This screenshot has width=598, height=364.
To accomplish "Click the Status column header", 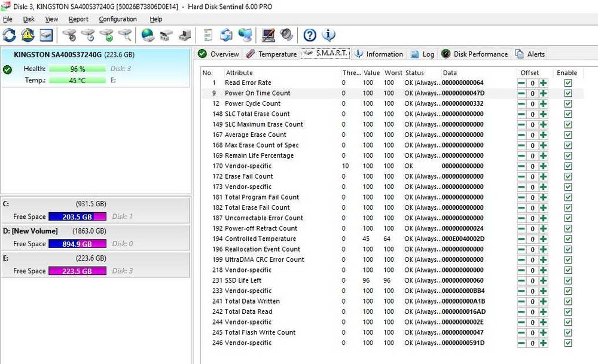I will coord(422,73).
